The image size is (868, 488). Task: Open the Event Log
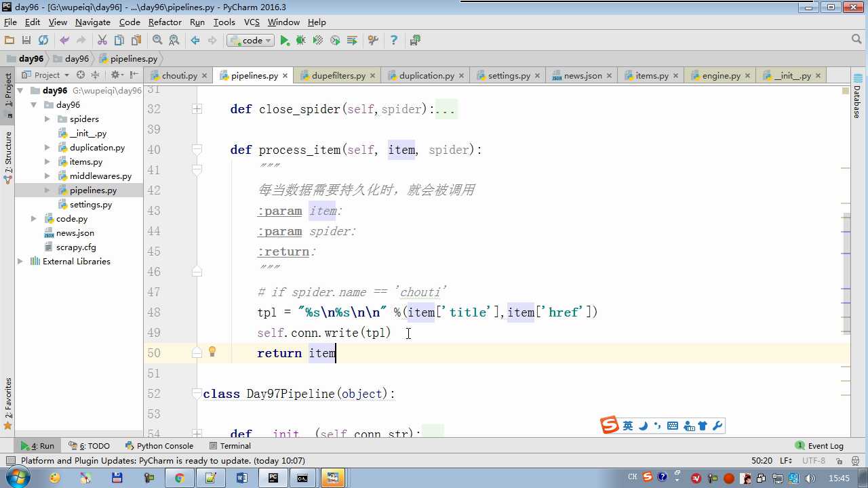(x=820, y=446)
